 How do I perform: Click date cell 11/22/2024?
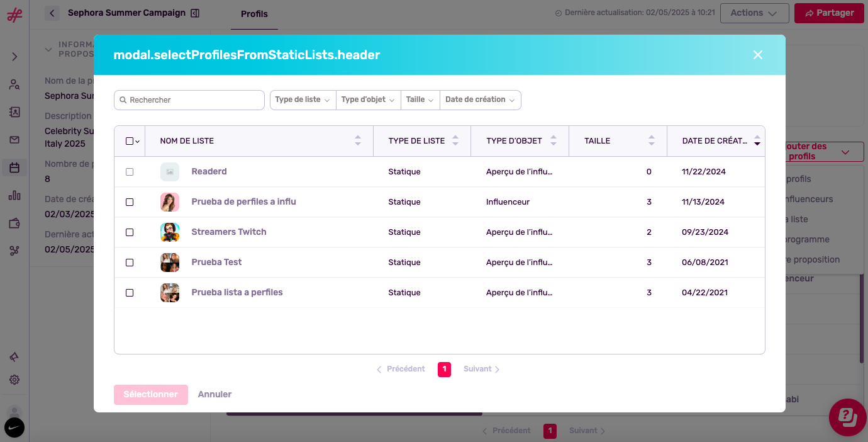click(x=704, y=172)
